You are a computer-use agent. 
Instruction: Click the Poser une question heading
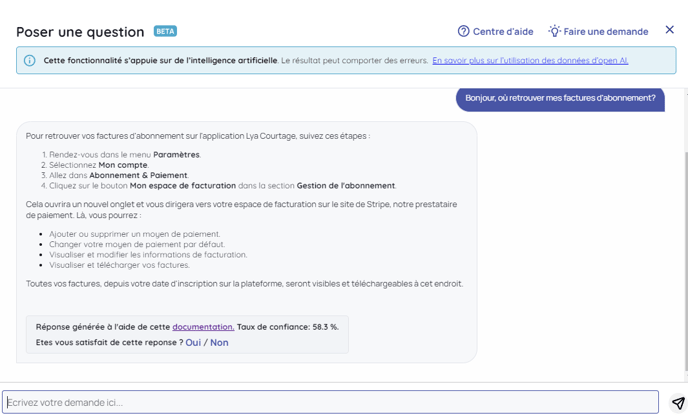[x=80, y=31]
